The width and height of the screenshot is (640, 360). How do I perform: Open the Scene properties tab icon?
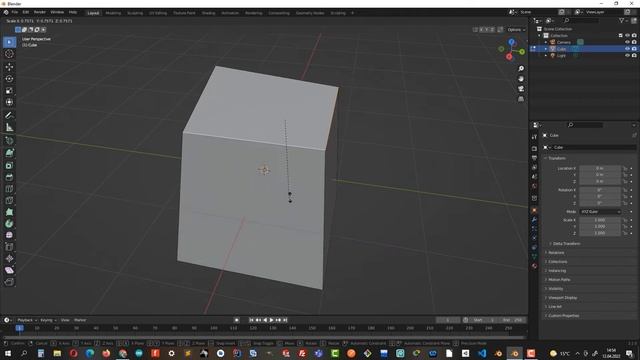[x=534, y=177]
